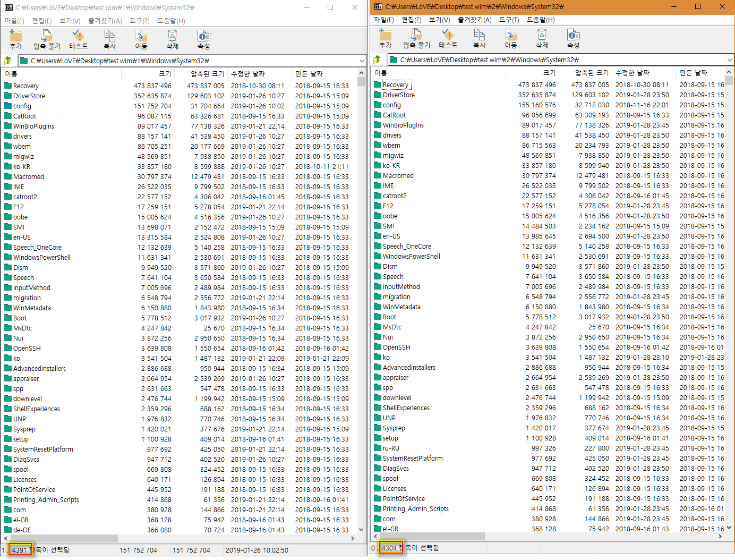Viewport: 735px width, 560px height.
Task: Click 테스트 (Test) icon in right window
Action: point(448,35)
